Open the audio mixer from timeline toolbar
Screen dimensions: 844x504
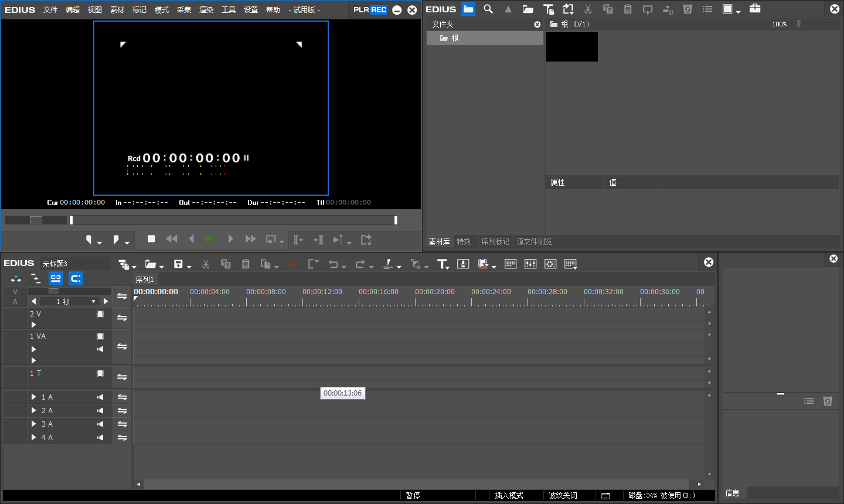point(530,264)
